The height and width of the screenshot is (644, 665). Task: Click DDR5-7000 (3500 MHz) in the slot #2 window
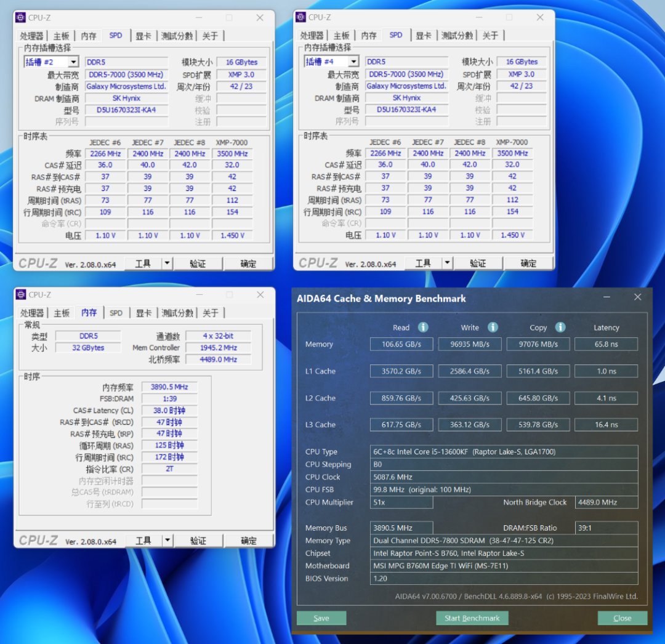coord(126,74)
